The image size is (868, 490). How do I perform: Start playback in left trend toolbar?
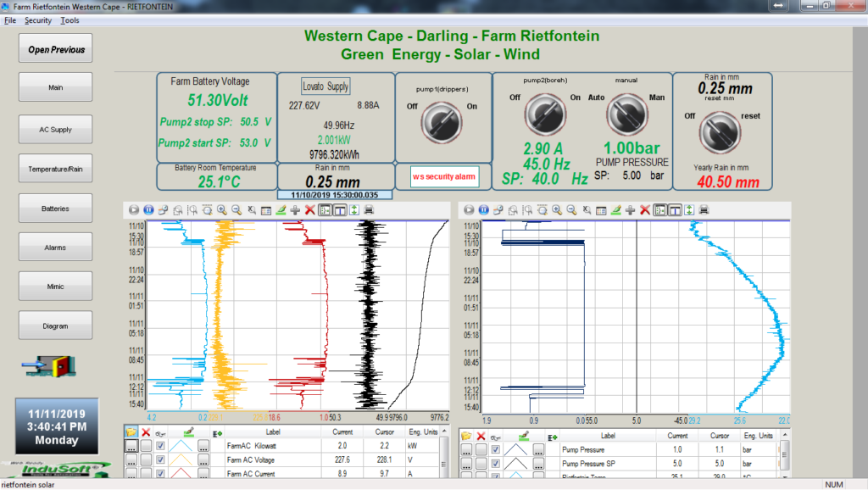[134, 210]
